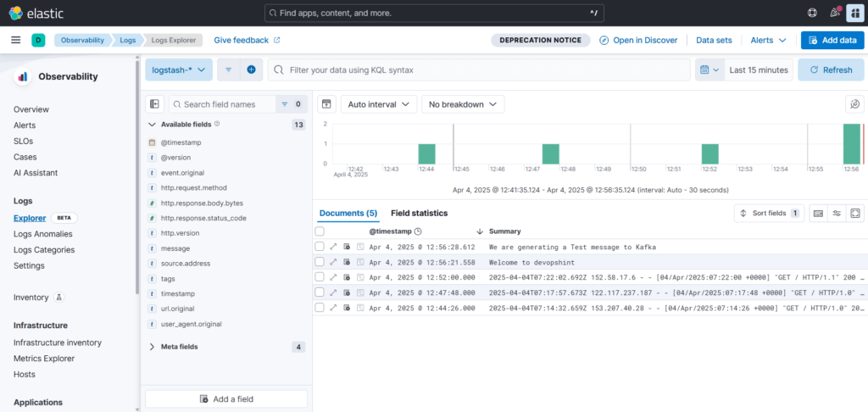Click the Add a field button
Screen dimensions: 868x412
coord(226,398)
